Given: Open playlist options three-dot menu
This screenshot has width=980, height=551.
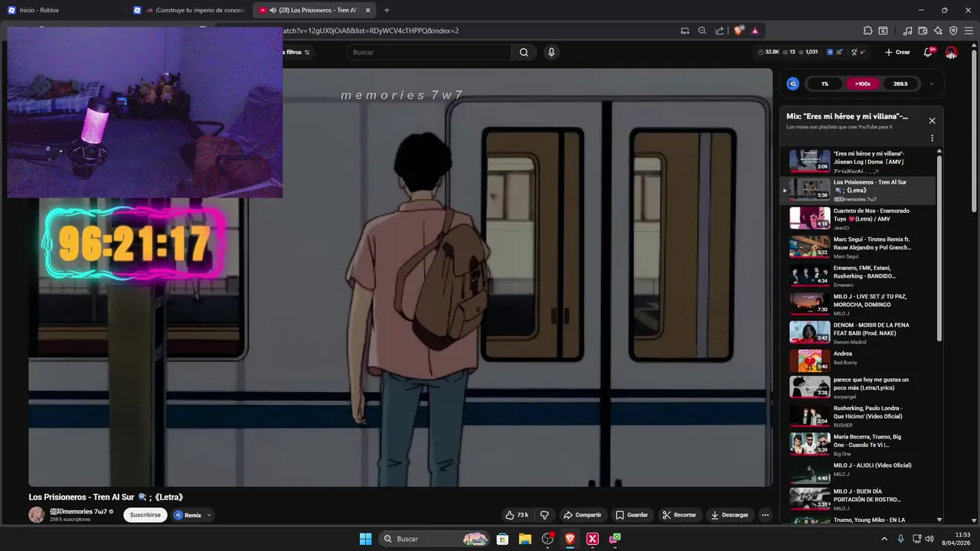Looking at the screenshot, I should pyautogui.click(x=932, y=139).
